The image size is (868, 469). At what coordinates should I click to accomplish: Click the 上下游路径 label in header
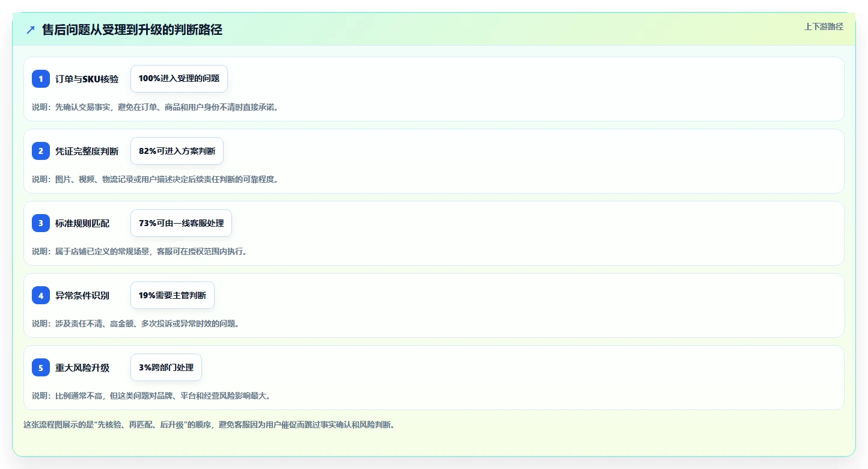[x=824, y=26]
